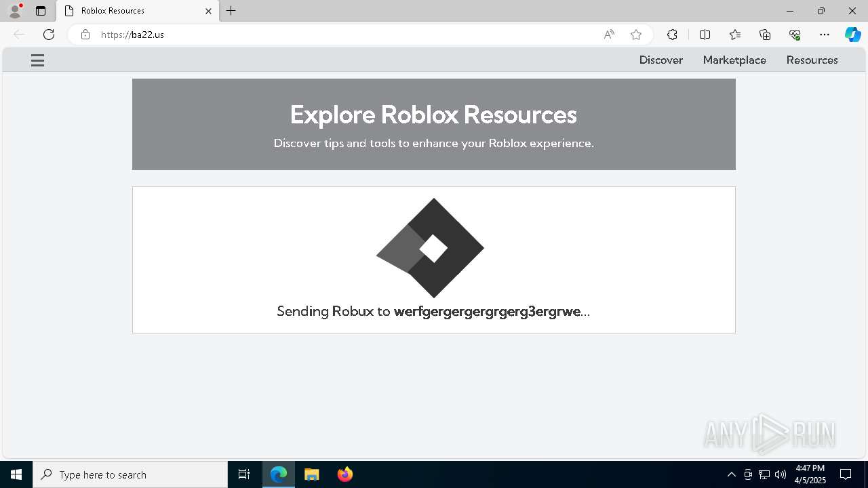Image resolution: width=868 pixels, height=488 pixels.
Task: Click the 'Explore Roblox Resources' heading
Action: [433, 115]
